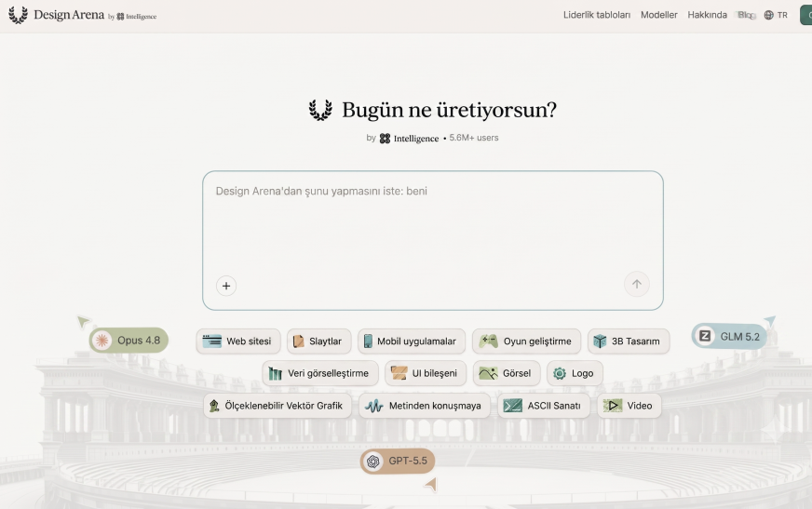The image size is (812, 509).
Task: Pick the Veri görselleştirme category
Action: click(320, 373)
